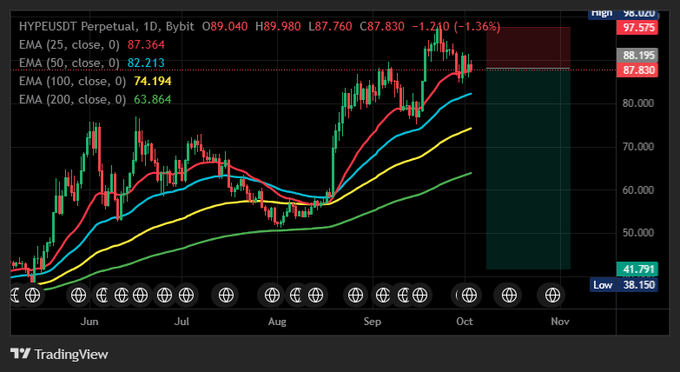The height and width of the screenshot is (372, 680).
Task: Select the green profit zone of the short position
Action: (x=528, y=169)
